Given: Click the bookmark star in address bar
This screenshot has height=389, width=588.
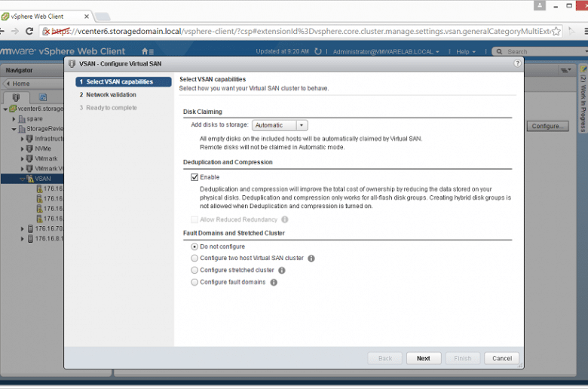Looking at the screenshot, I should 556,31.
